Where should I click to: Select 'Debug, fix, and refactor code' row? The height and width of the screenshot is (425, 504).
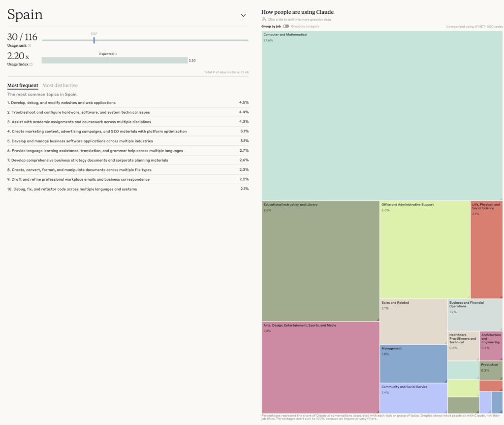coord(128,189)
